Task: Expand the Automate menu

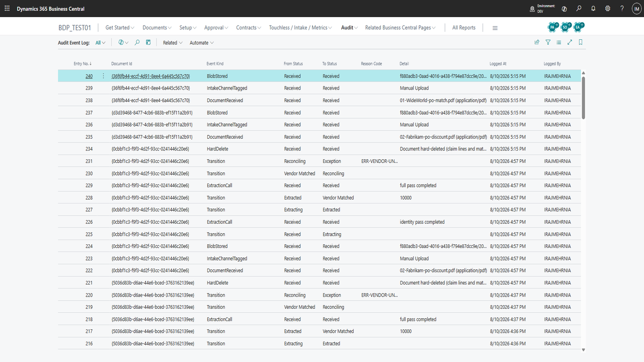Action: tap(202, 43)
